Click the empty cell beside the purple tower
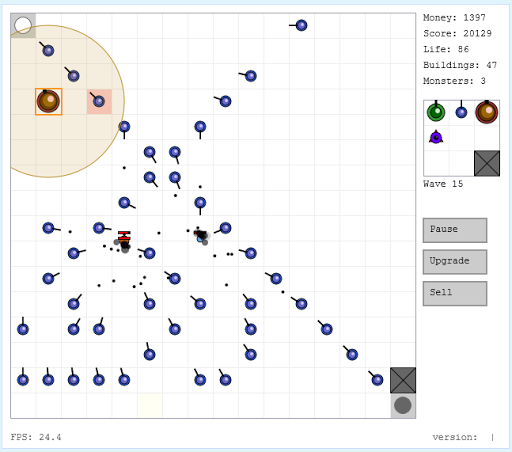The height and width of the screenshot is (452, 512). tap(461, 137)
